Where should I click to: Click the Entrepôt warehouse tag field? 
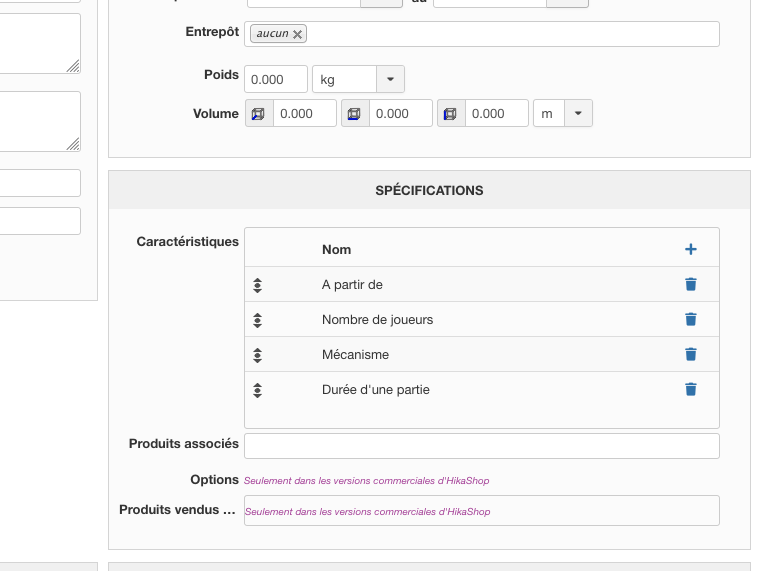[482, 34]
